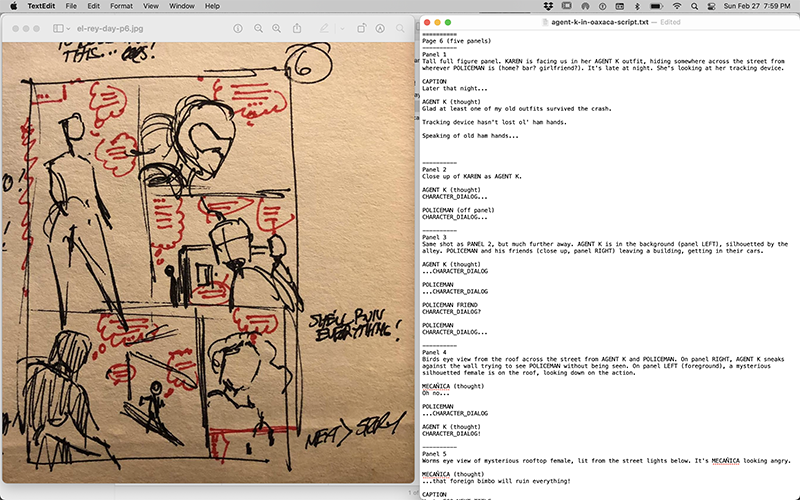
Task: Open the File menu
Action: pos(71,6)
